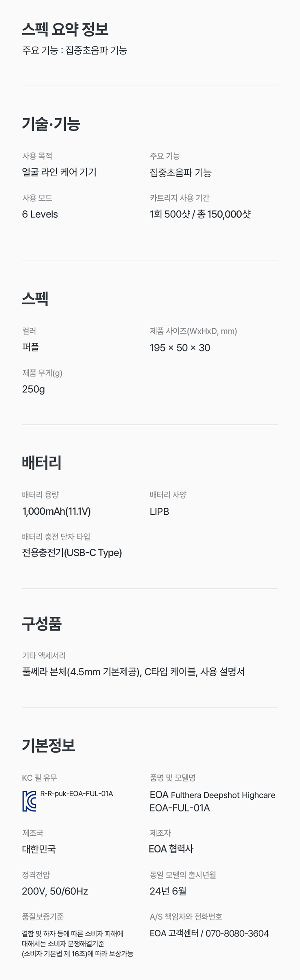Image resolution: width=300 pixels, height=980 pixels.
Task: Select the LIPB battery spec value
Action: tap(159, 512)
